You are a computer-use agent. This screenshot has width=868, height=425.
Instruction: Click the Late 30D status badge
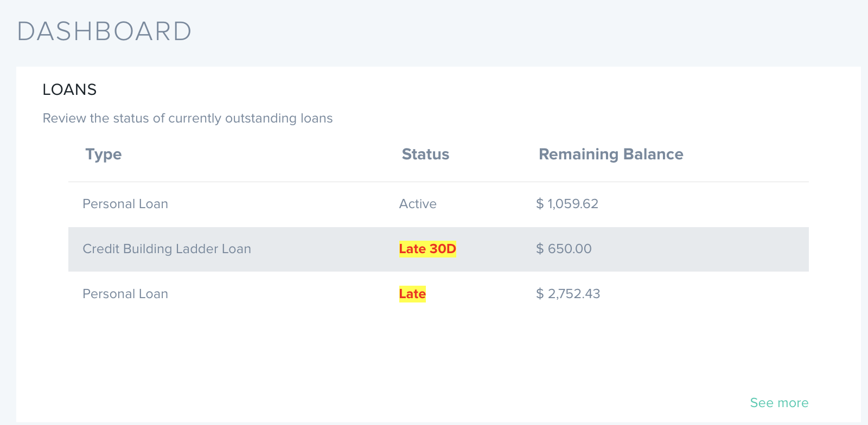coord(427,249)
